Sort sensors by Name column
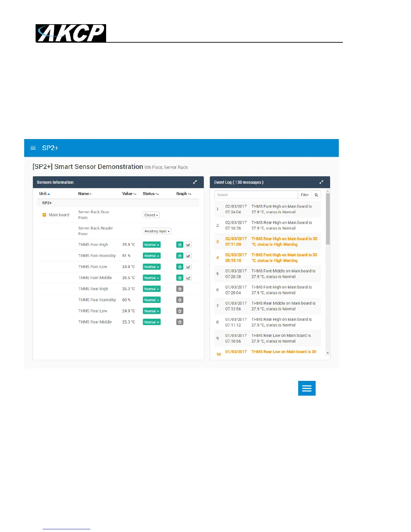This screenshot has height=532, width=411. click(85, 194)
